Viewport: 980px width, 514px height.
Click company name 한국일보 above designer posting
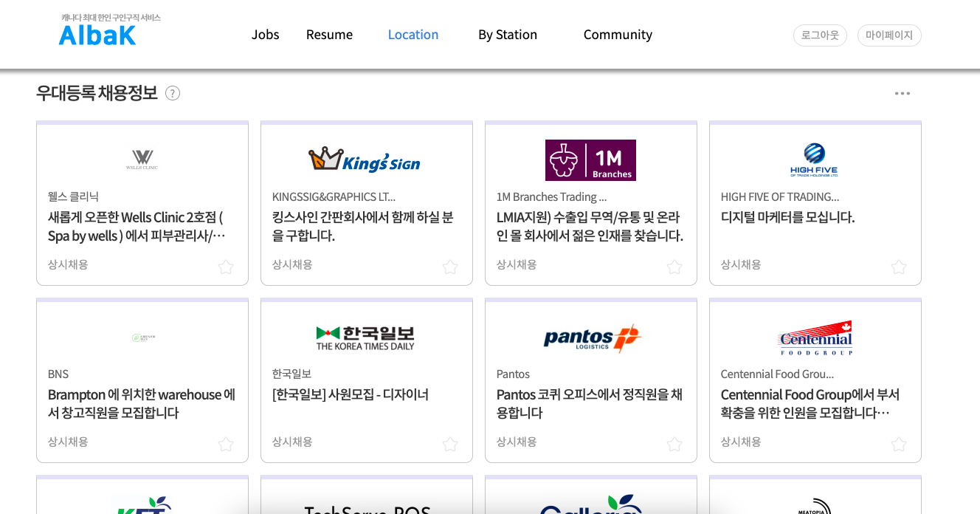[291, 374]
